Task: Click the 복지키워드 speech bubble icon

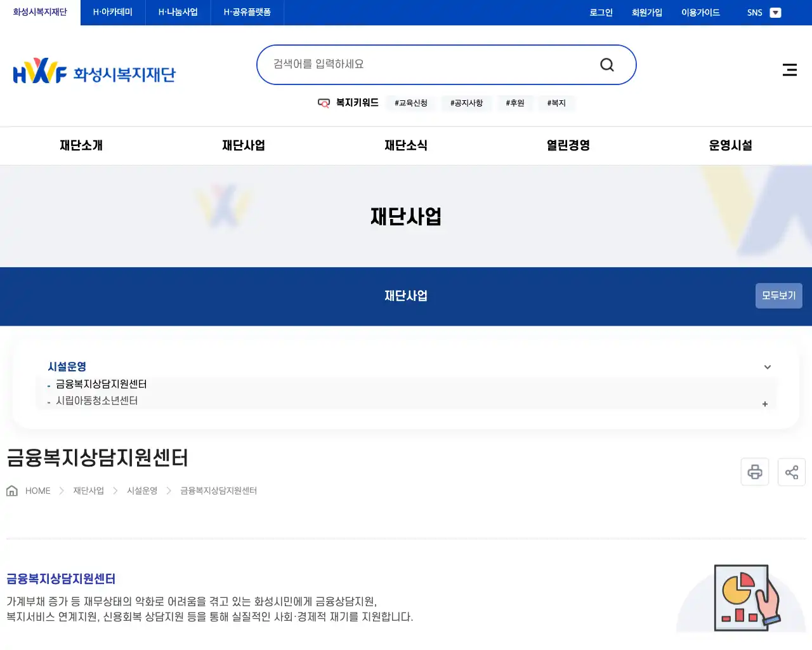Action: tap(324, 103)
